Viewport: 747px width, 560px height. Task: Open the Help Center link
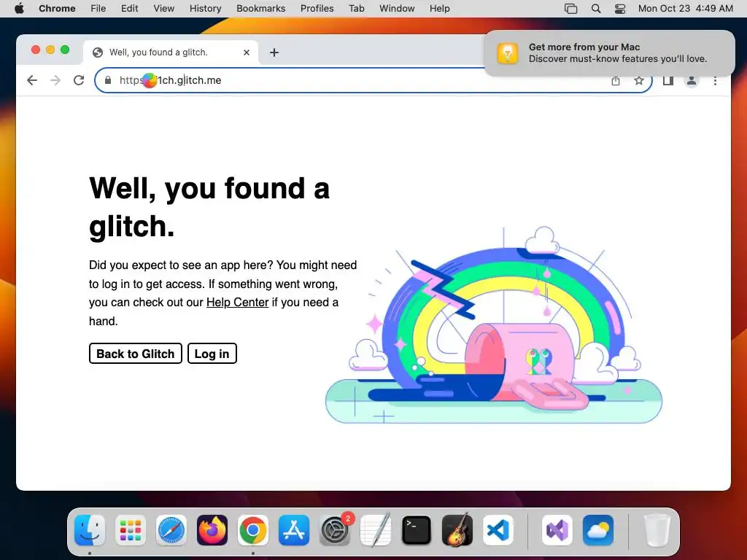[x=237, y=303]
